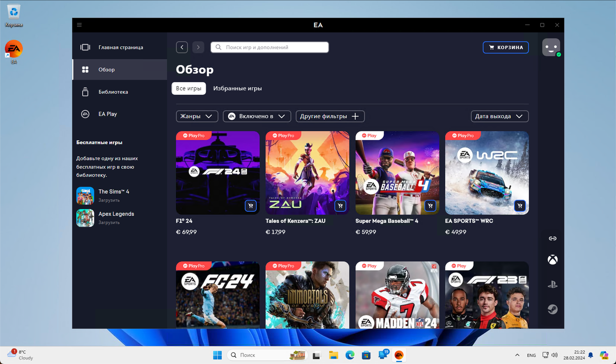Connect Steam account icon
616x364 pixels.
click(x=553, y=309)
